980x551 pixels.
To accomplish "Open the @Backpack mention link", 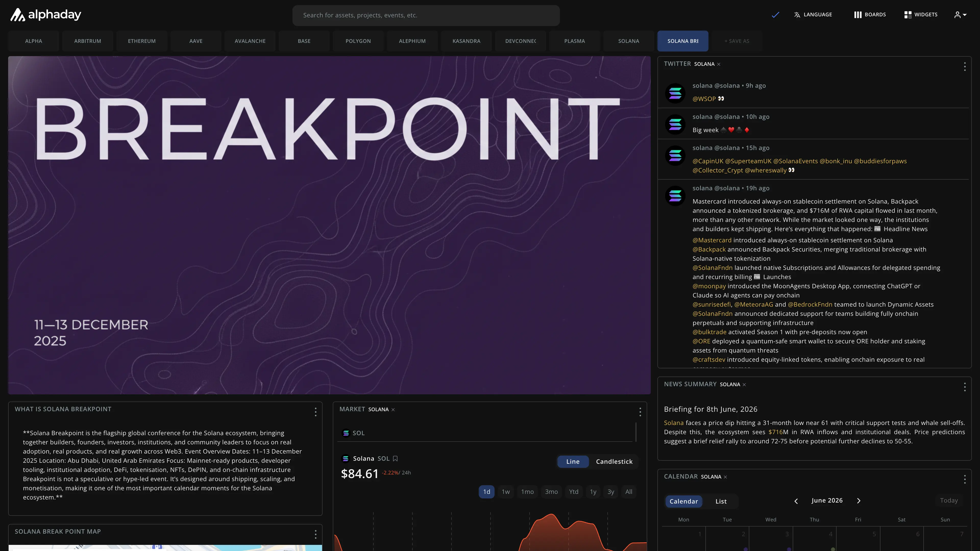I will (709, 249).
